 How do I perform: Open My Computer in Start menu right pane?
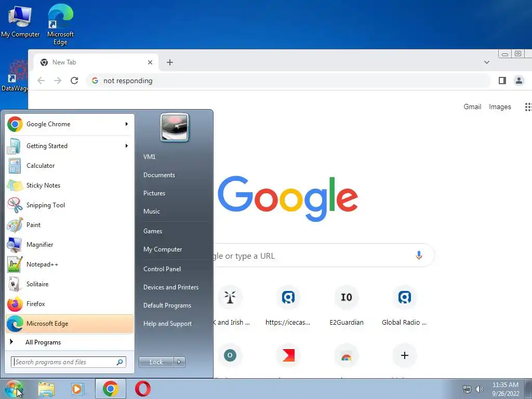coord(163,249)
